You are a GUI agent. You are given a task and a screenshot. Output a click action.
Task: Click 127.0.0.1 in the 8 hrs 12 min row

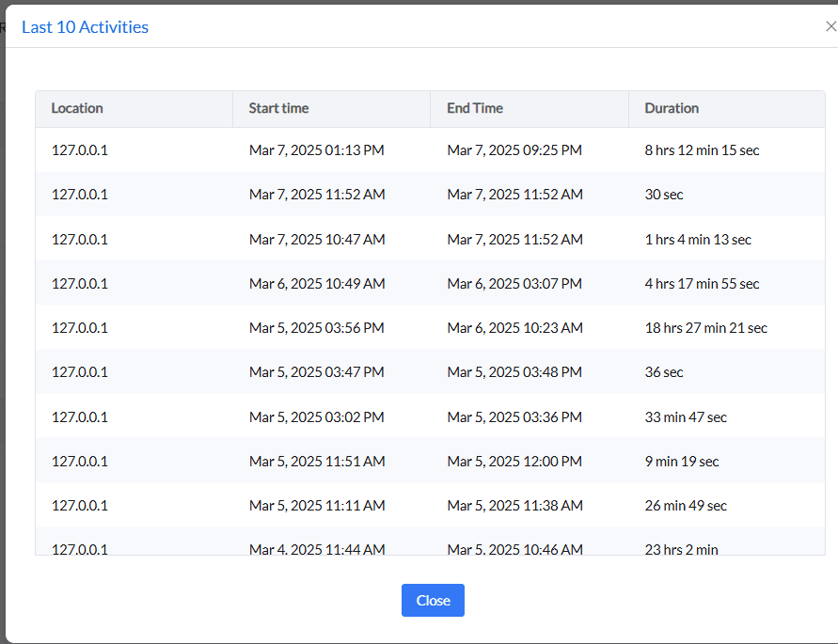(79, 150)
